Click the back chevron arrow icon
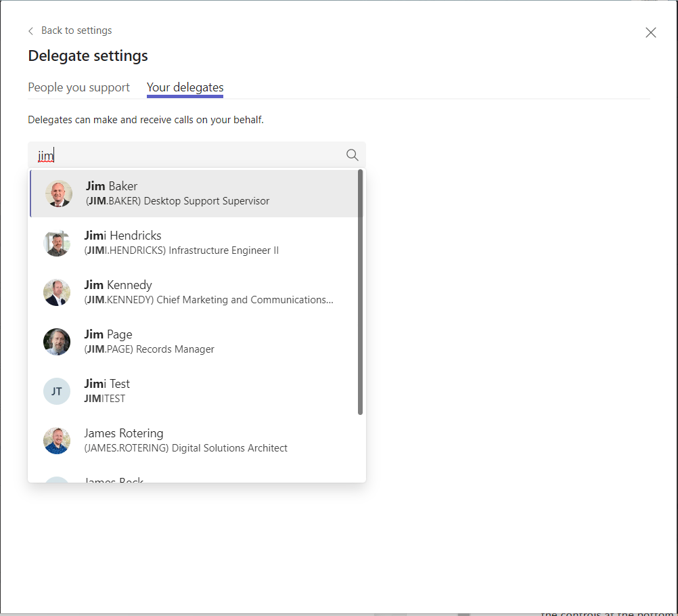 click(30, 30)
